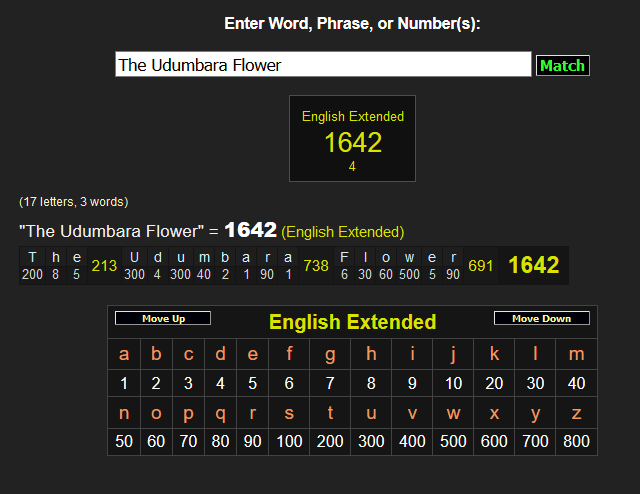Click the Move Up button
640x494 pixels.
coord(163,319)
